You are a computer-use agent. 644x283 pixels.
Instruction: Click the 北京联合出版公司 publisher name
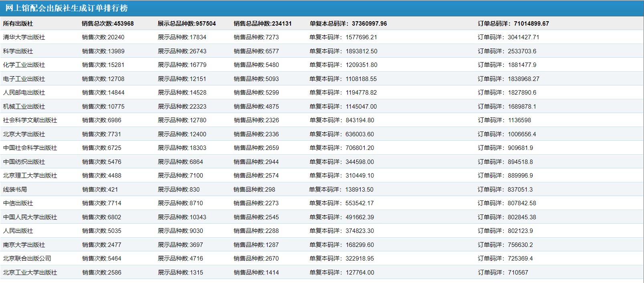(27, 259)
